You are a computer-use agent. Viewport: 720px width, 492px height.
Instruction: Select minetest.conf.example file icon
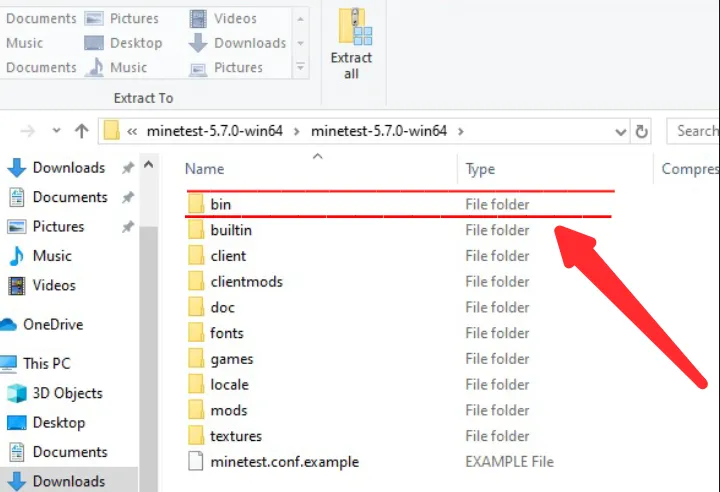click(x=196, y=461)
